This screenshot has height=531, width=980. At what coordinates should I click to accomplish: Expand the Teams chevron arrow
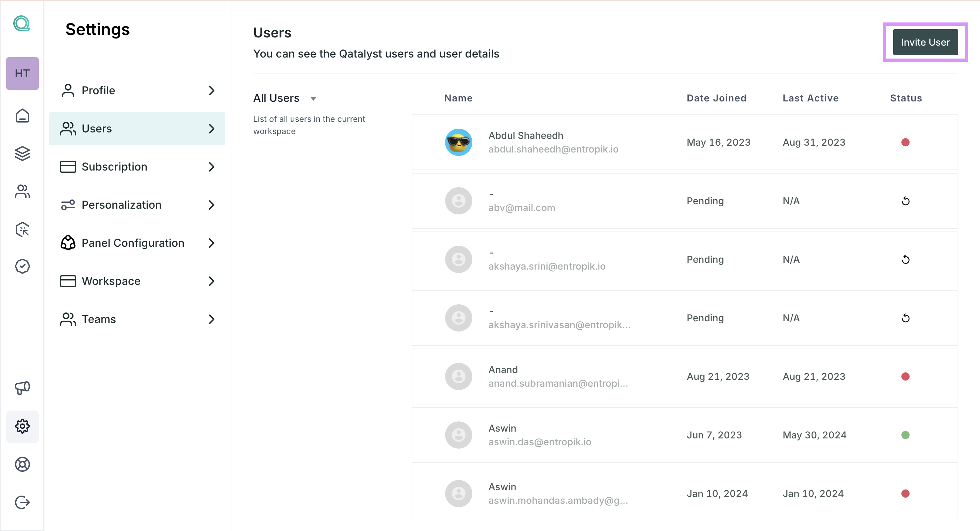[212, 319]
